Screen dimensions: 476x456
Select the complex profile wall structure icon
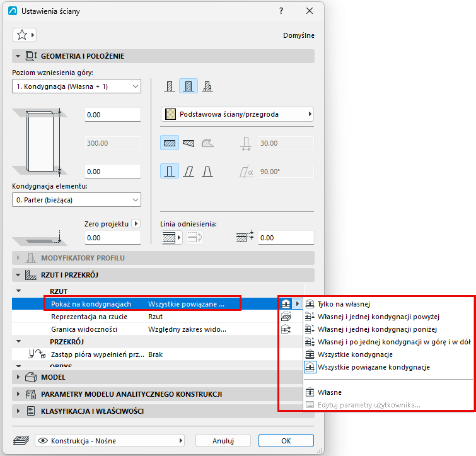207,86
